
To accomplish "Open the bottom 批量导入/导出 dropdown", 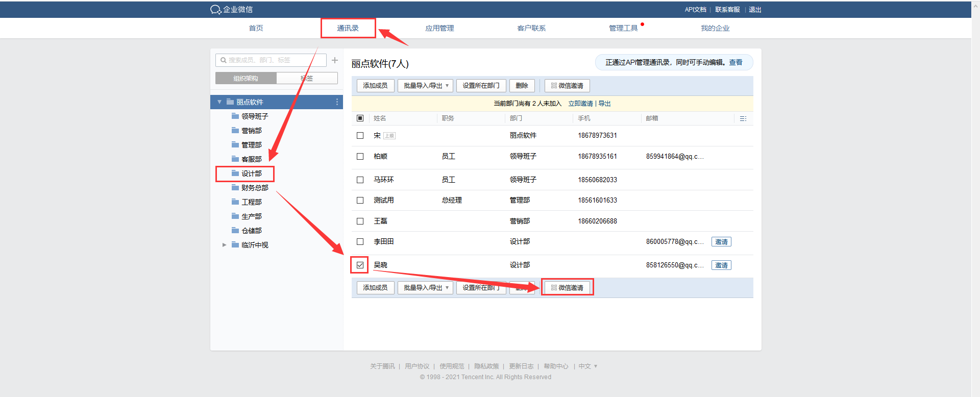I will pos(425,288).
